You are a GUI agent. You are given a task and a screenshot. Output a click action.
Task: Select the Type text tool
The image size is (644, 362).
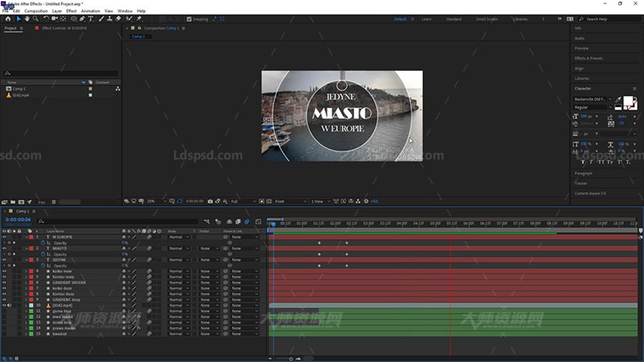(x=91, y=19)
